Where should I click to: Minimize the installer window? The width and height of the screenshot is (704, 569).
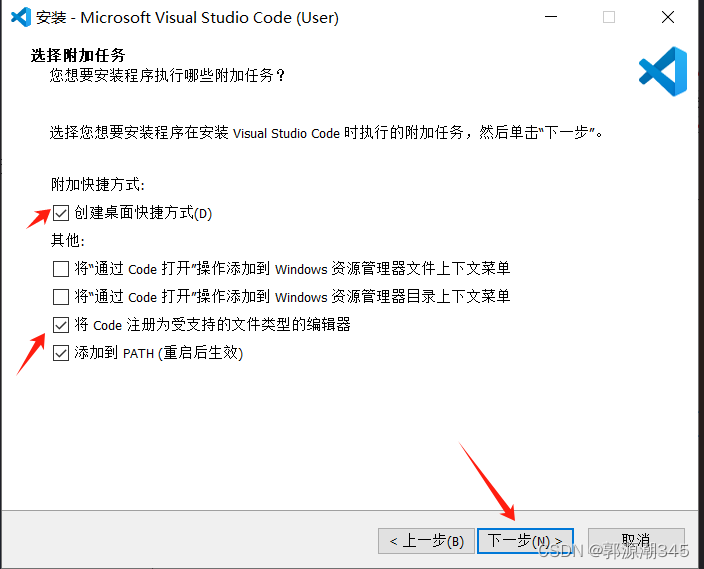pyautogui.click(x=551, y=17)
